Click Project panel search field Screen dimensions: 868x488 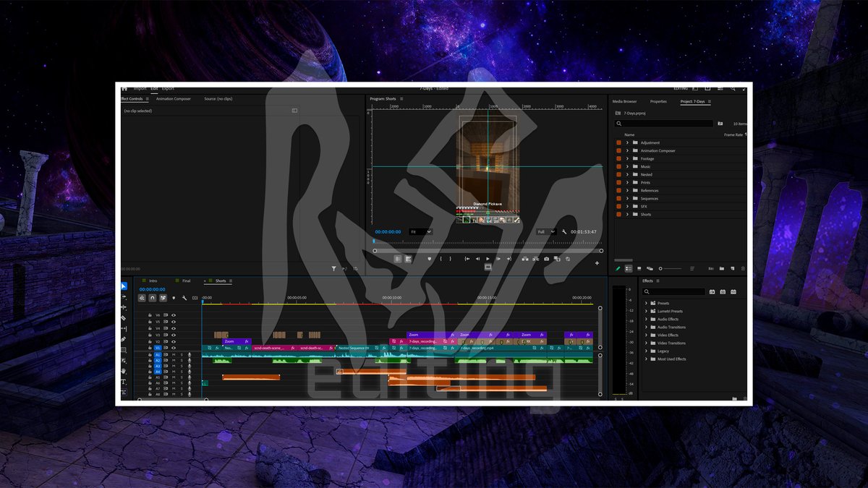(664, 124)
